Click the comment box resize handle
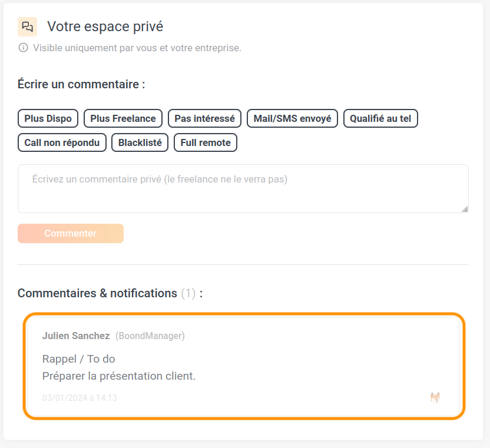 [465, 208]
